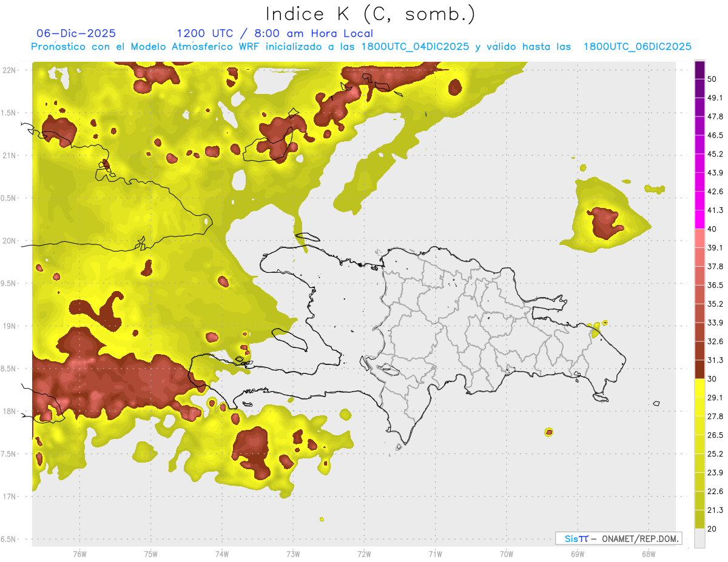Click the '30' color scale label
The width and height of the screenshot is (728, 562).
(x=713, y=379)
